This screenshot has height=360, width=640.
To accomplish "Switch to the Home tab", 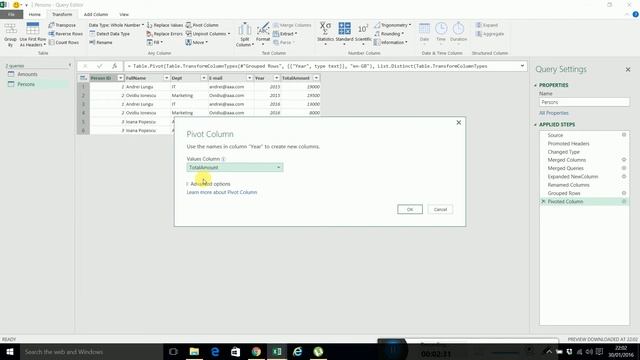I will [35, 14].
